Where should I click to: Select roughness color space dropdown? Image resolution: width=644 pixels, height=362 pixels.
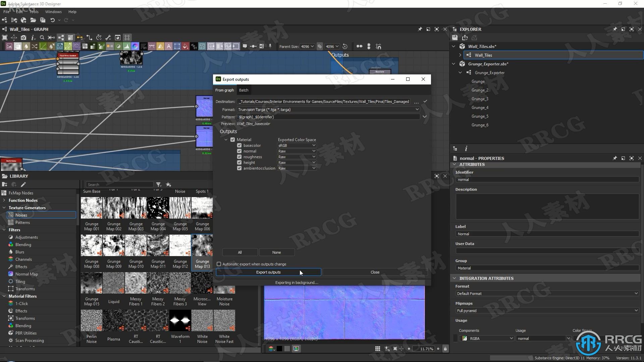297,157
